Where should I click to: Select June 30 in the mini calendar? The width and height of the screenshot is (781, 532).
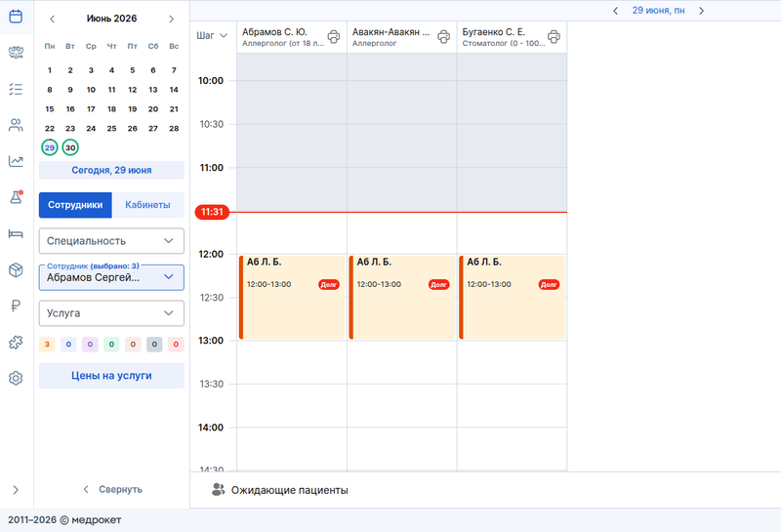[x=70, y=147]
